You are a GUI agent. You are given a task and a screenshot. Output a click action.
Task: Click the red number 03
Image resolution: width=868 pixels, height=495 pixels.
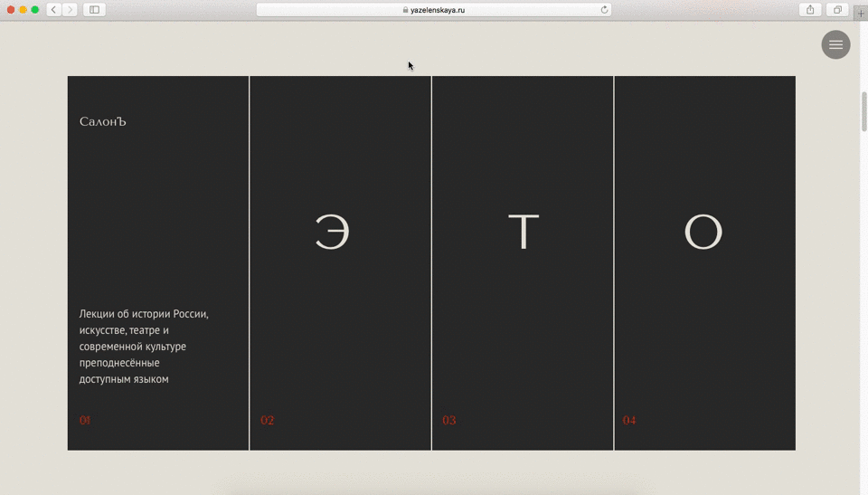(x=449, y=420)
